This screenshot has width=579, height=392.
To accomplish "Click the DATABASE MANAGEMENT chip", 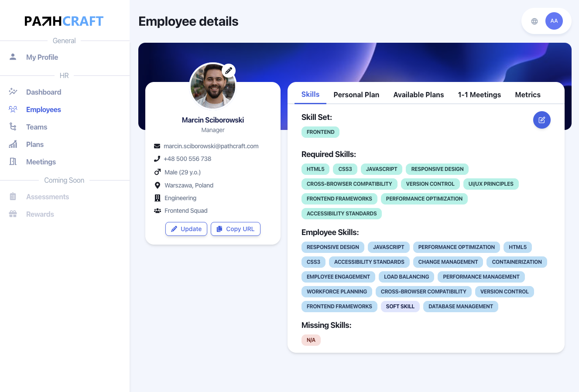I will point(461,307).
